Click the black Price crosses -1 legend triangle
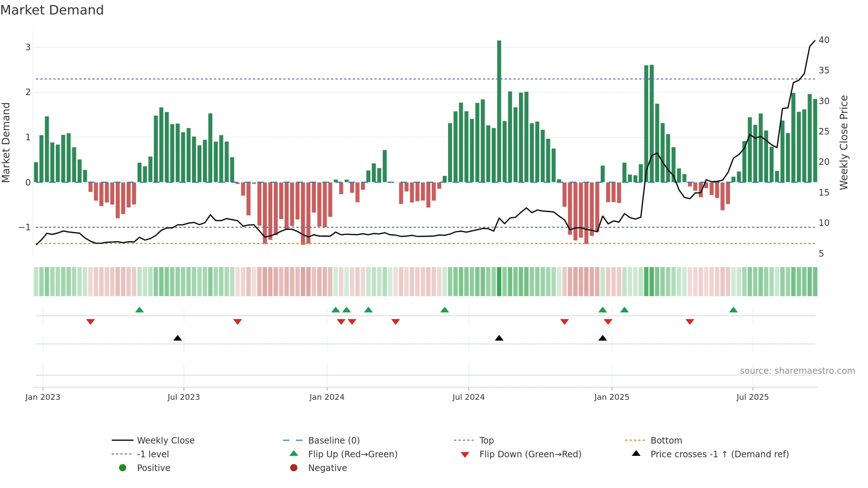The width and height of the screenshot is (868, 488). pyautogui.click(x=636, y=453)
